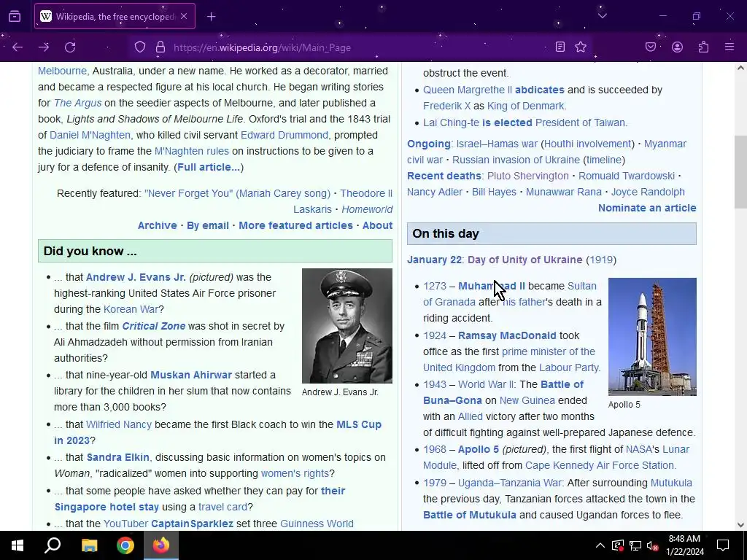Open Wilfried Nancy link

click(119, 424)
